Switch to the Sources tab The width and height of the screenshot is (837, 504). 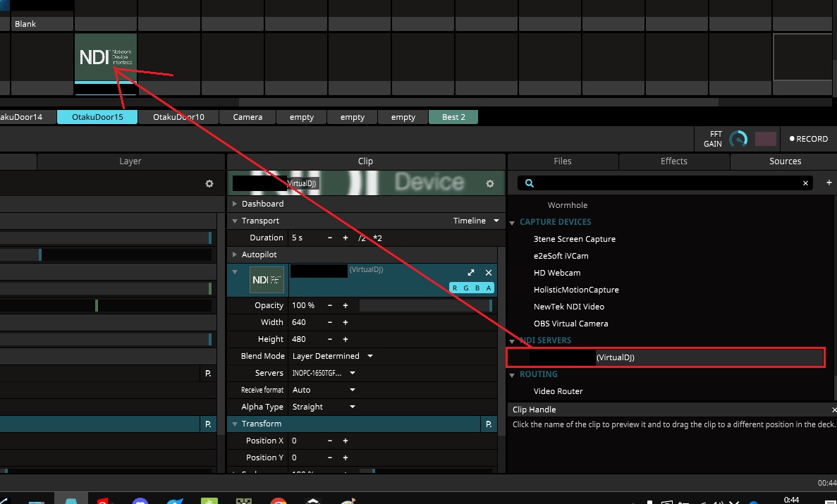coord(786,161)
